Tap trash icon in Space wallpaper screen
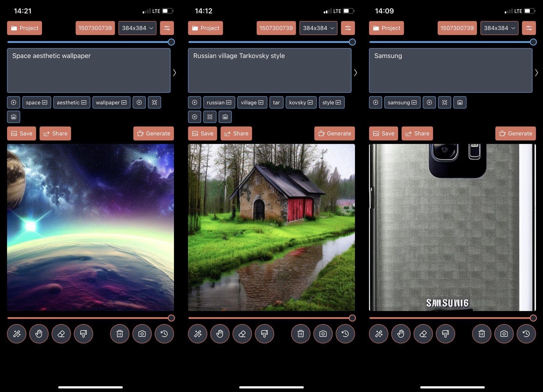 coord(120,334)
